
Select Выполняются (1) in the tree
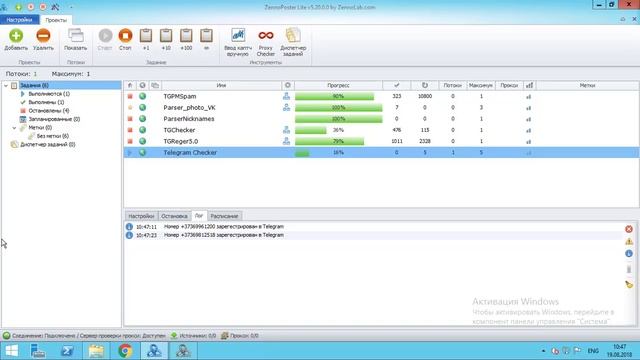click(x=49, y=94)
